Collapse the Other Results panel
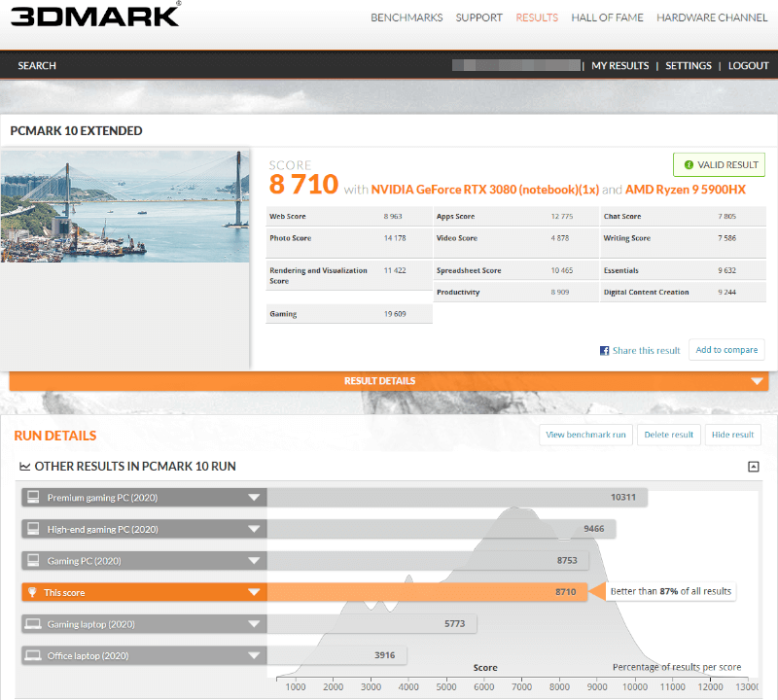 [753, 467]
